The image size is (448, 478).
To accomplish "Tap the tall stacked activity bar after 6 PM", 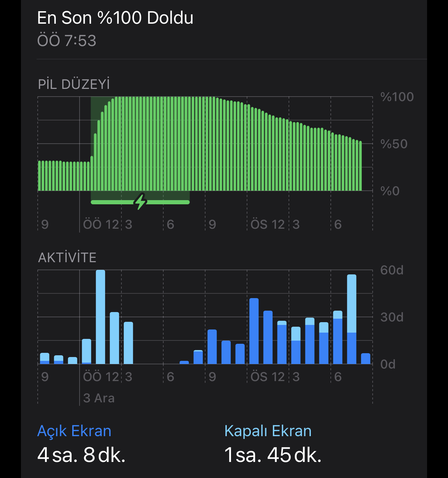I will tap(352, 319).
